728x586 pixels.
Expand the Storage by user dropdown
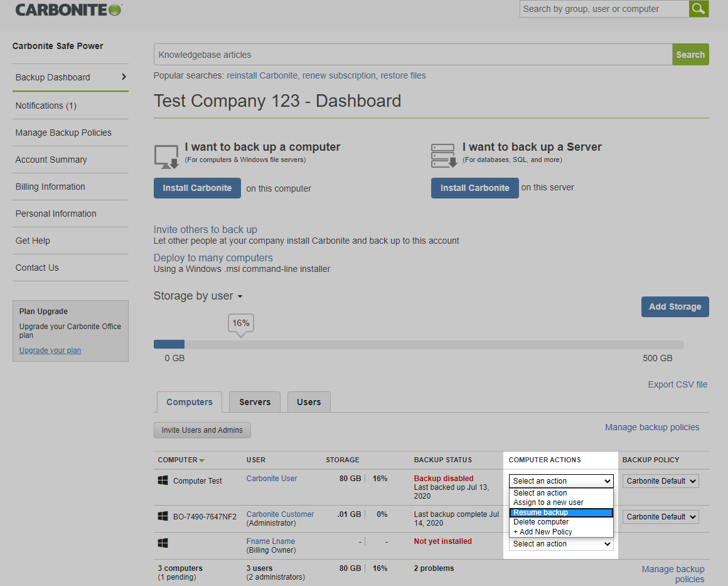tap(240, 296)
